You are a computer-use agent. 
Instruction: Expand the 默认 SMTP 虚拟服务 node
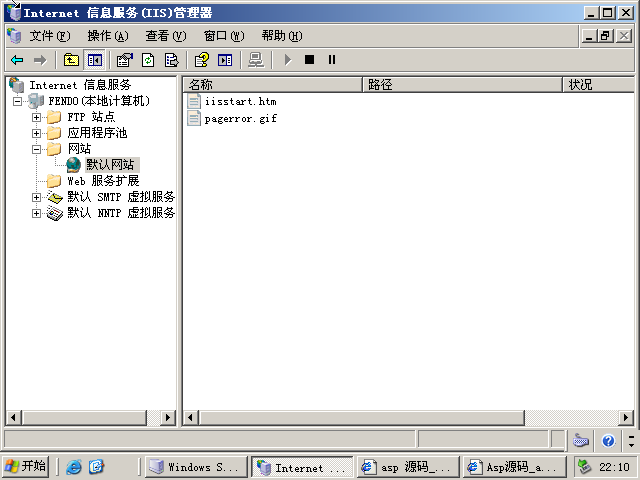point(36,197)
